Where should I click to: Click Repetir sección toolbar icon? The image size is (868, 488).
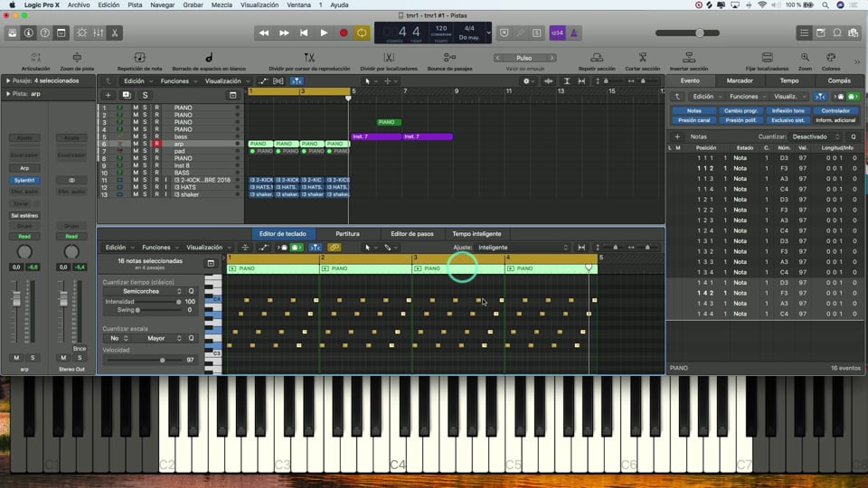pos(597,58)
